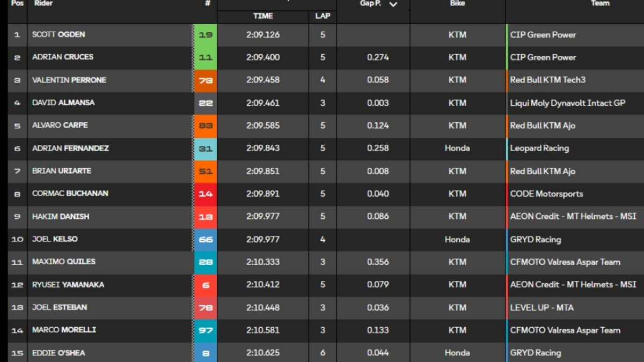Click Marco Morelli's number 97 badge
The height and width of the screenshot is (362, 644).
[x=206, y=330]
